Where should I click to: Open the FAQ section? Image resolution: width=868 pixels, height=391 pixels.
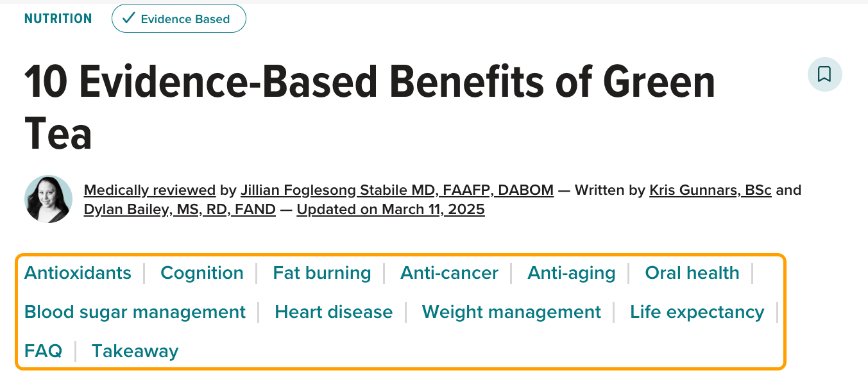click(x=43, y=351)
